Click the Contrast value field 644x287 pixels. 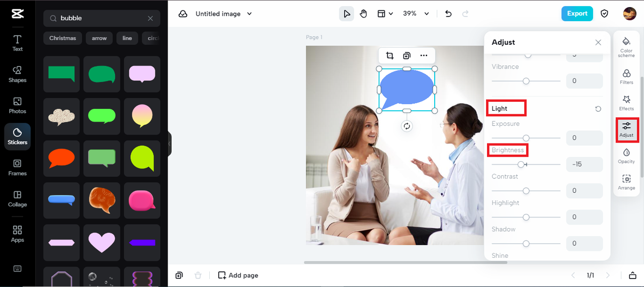584,191
